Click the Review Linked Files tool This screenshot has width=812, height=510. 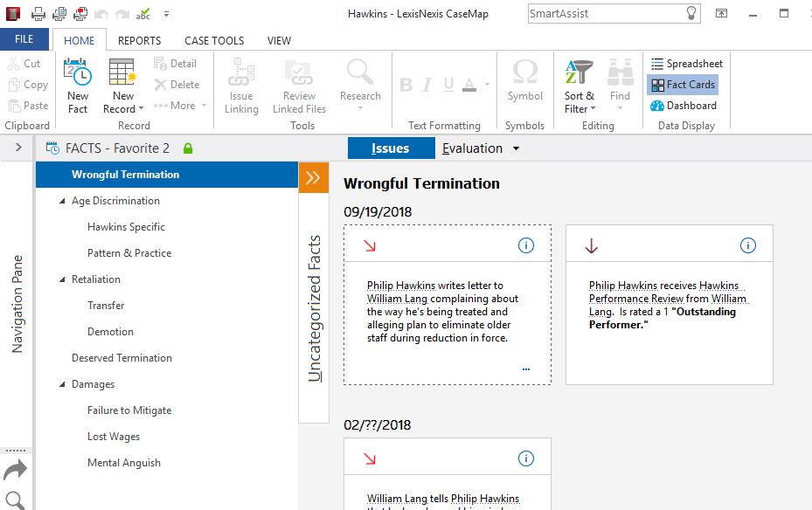(299, 86)
